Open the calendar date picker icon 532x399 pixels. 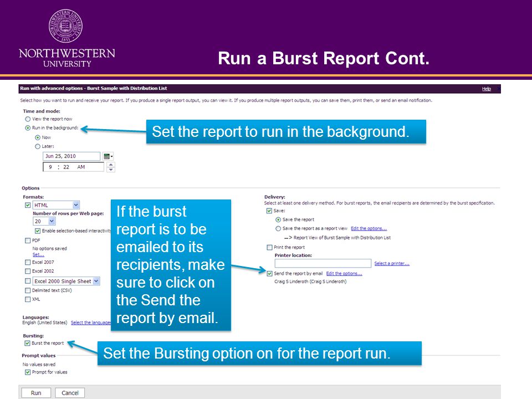point(108,156)
